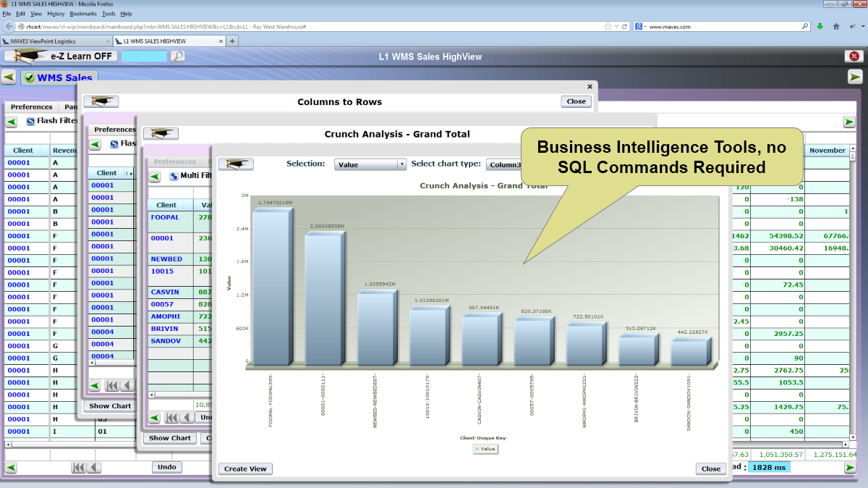The height and width of the screenshot is (488, 868).
Task: Click the small x atop Columns to Rows dialog
Action: [x=590, y=86]
